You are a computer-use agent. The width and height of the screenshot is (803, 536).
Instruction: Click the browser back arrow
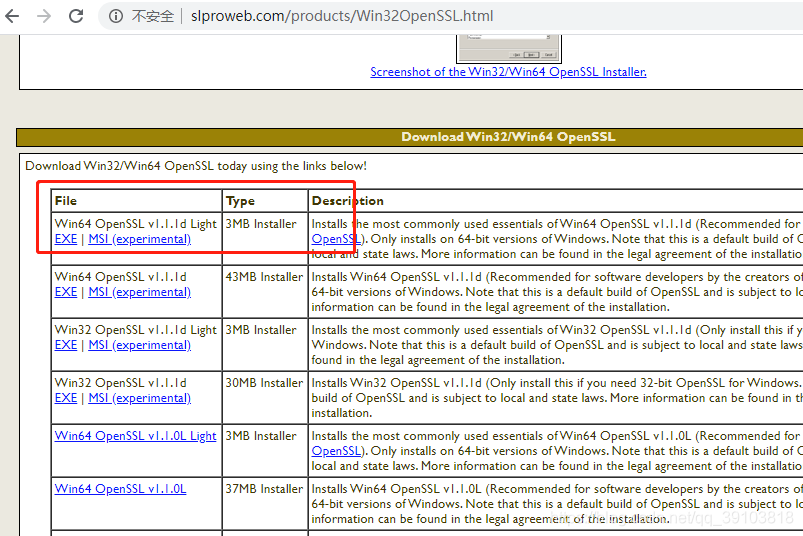click(12, 16)
